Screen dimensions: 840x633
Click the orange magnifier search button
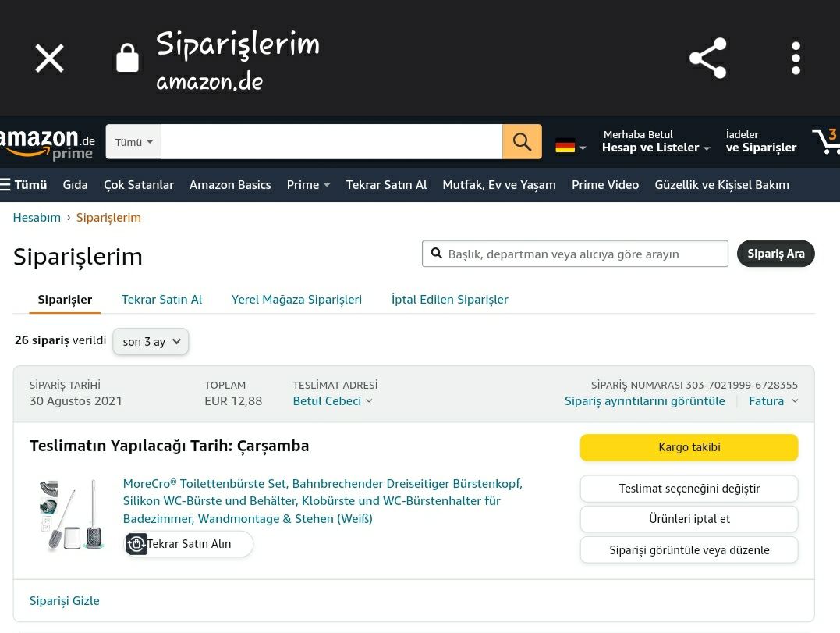522,142
